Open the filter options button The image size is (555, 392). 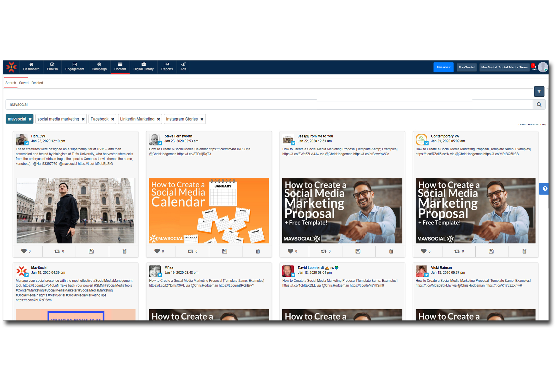coord(539,92)
